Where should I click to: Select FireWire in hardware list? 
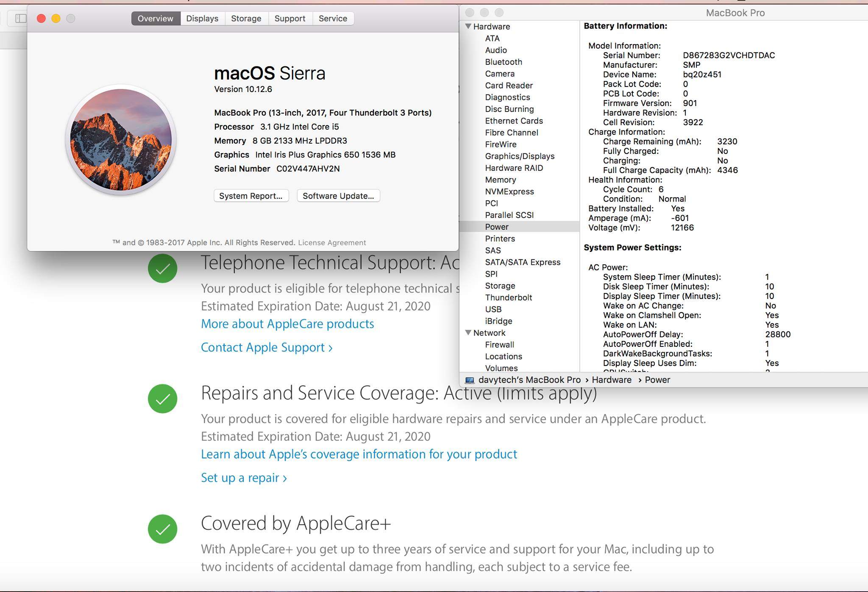coord(501,145)
